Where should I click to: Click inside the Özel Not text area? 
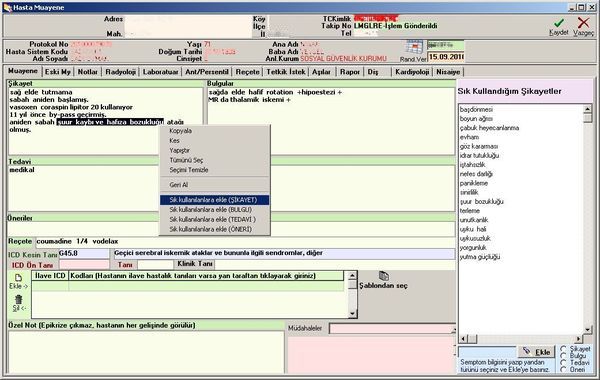146,352
